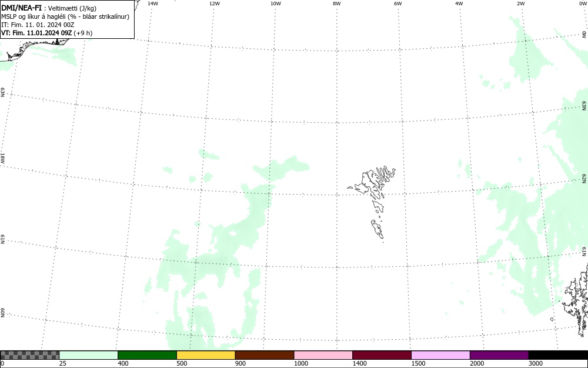This screenshot has width=588, height=368.
Task: Click the legend value 1500
Action: [x=418, y=363]
